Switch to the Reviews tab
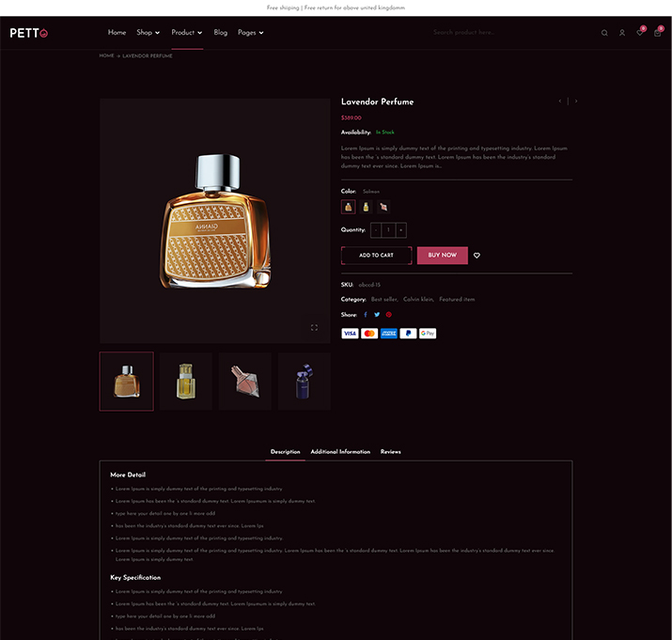 pyautogui.click(x=390, y=452)
